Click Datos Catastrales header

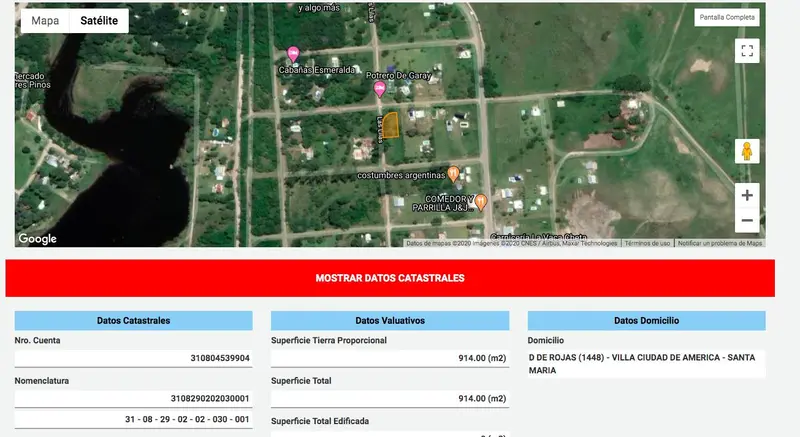[134, 321]
